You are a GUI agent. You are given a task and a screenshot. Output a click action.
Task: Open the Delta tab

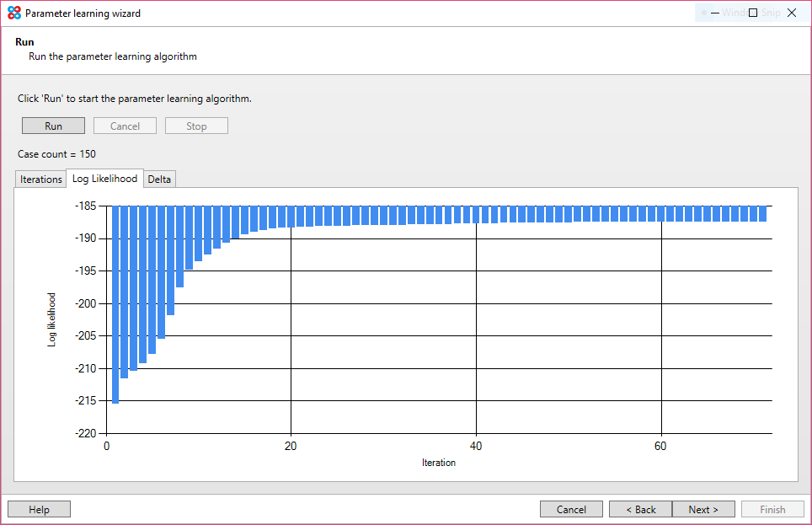click(x=159, y=179)
